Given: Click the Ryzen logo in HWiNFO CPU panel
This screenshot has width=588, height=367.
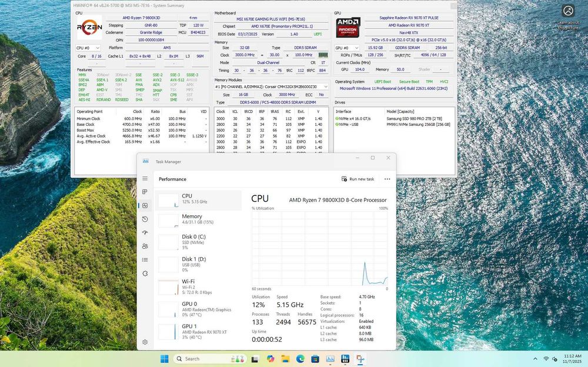Looking at the screenshot, I should point(89,27).
